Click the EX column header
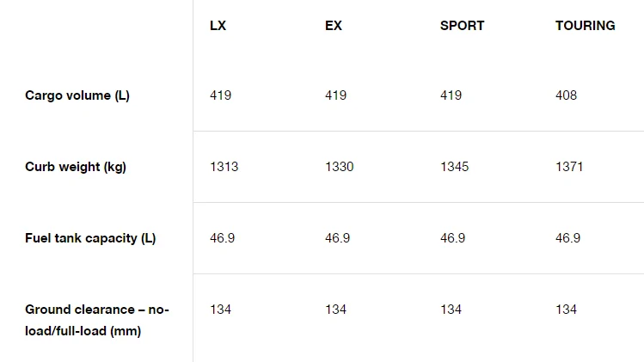Screen dimensions: 644x362 coord(334,26)
